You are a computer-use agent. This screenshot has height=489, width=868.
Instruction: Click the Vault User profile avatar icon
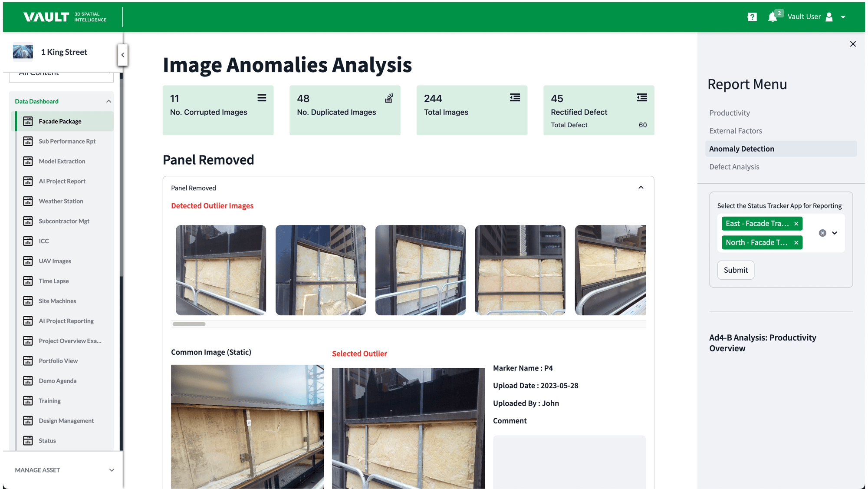click(829, 17)
